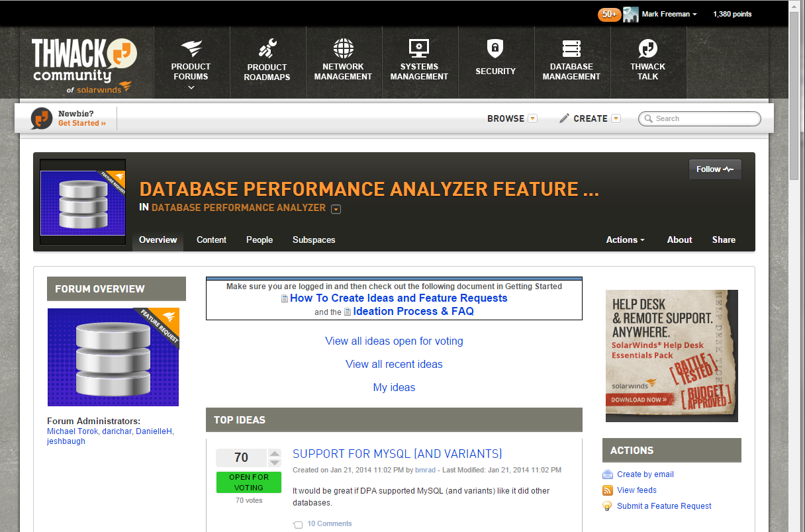805x532 pixels.
Task: Switch to the People tab
Action: click(260, 240)
